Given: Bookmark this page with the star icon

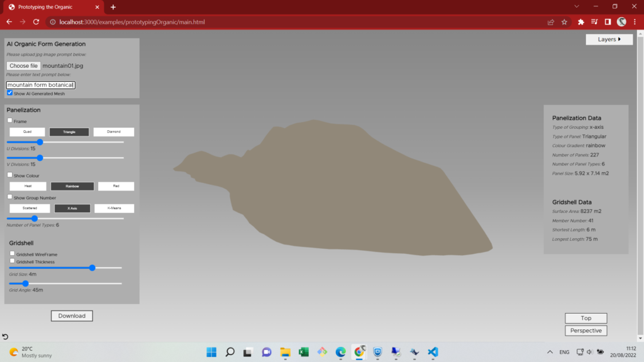Looking at the screenshot, I should pos(564,22).
